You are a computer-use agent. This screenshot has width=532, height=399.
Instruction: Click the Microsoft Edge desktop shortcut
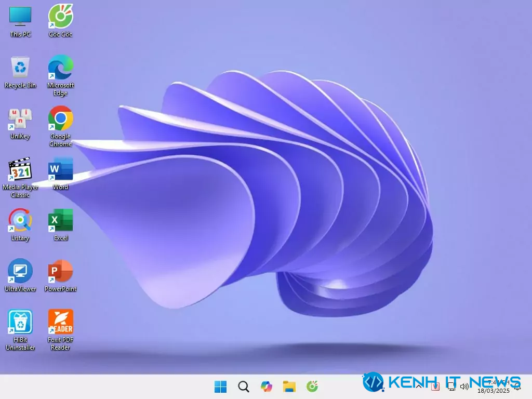(x=60, y=76)
